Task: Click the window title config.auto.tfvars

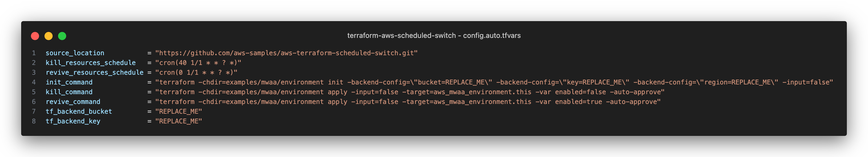Action: click(x=492, y=35)
